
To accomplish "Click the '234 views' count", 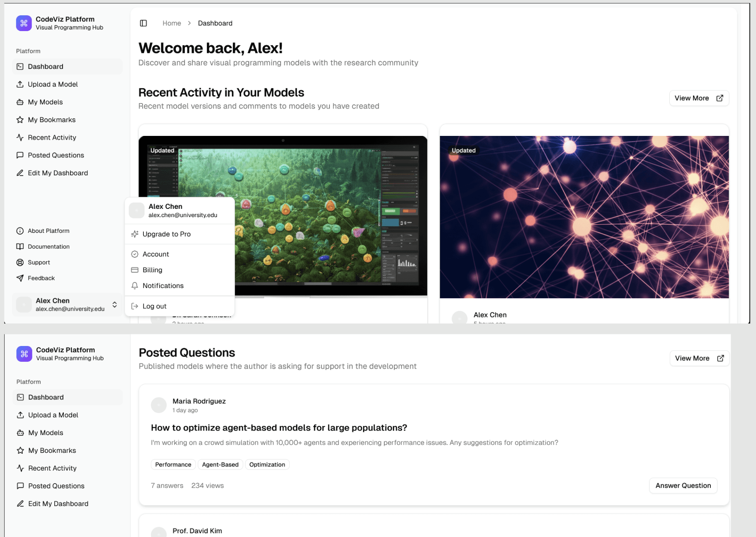I will (207, 486).
